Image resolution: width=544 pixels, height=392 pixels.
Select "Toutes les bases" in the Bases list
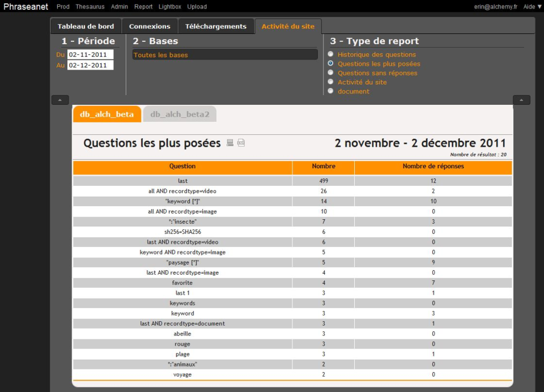[x=226, y=54]
